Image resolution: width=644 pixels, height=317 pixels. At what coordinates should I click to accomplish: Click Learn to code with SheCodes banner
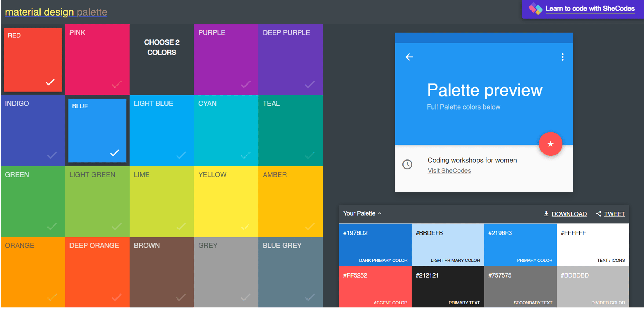[590, 9]
